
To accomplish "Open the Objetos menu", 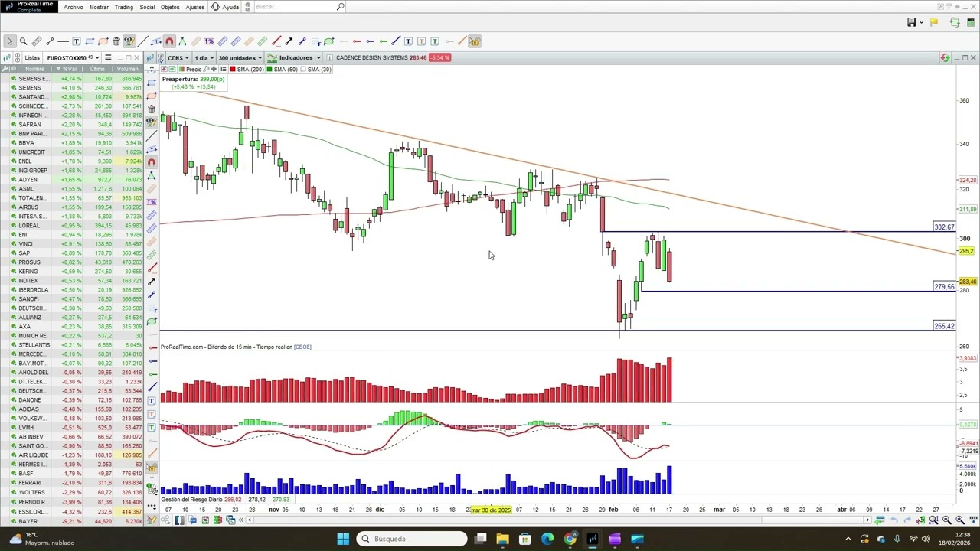I will (x=170, y=7).
